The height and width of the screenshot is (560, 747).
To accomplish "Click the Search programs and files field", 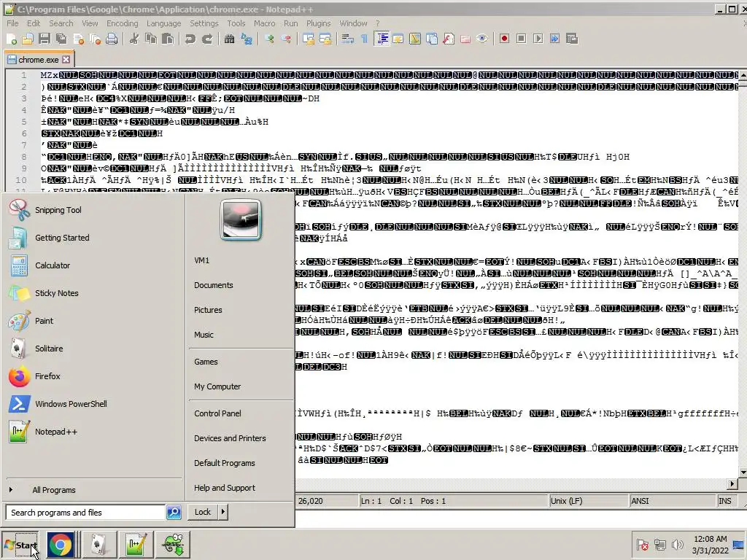I will point(85,513).
